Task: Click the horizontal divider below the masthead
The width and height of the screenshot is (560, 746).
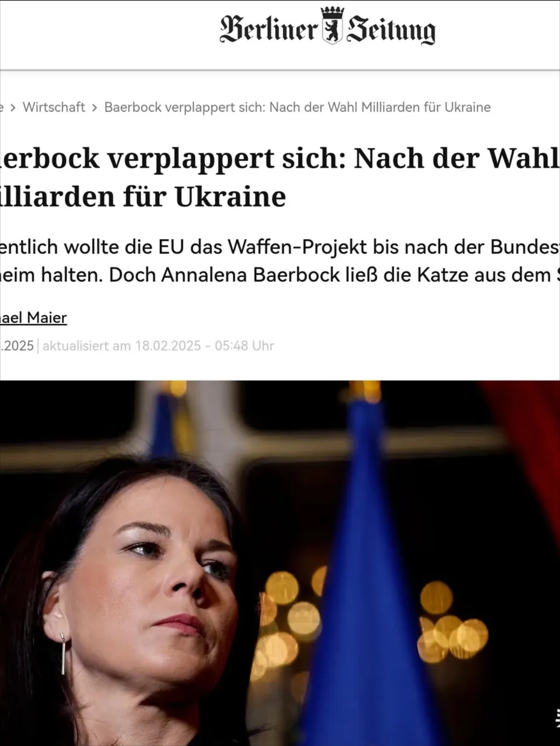Action: tap(280, 70)
